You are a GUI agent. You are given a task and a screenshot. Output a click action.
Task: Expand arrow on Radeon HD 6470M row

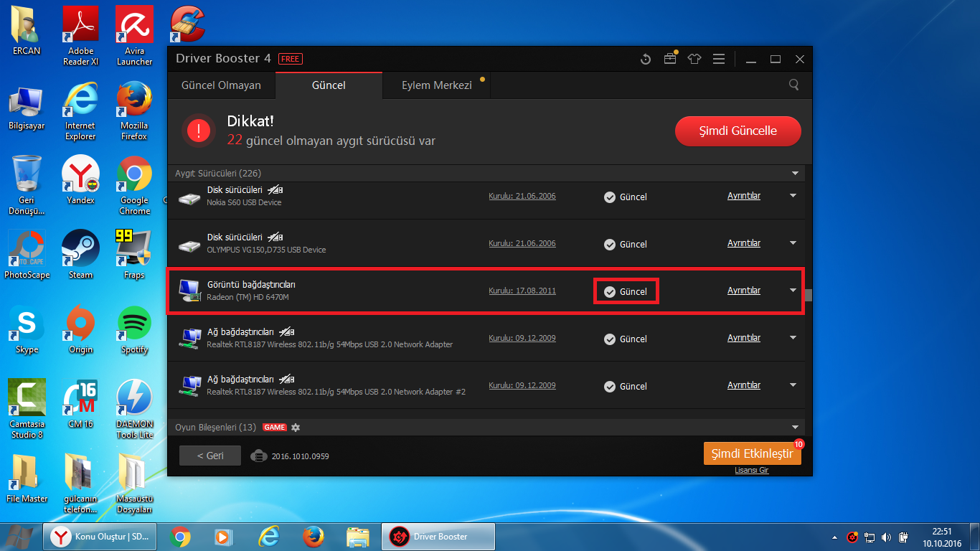[793, 291]
